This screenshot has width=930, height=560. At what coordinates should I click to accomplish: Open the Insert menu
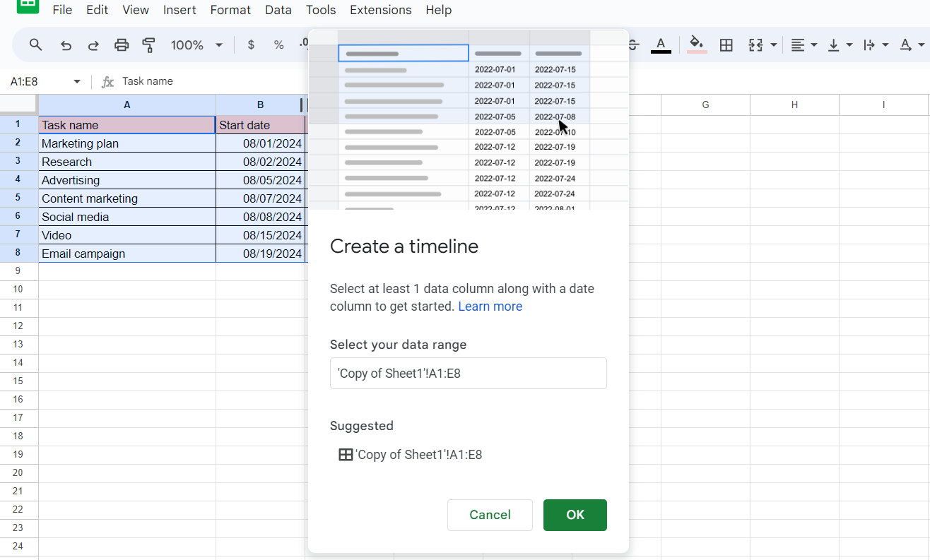[179, 10]
